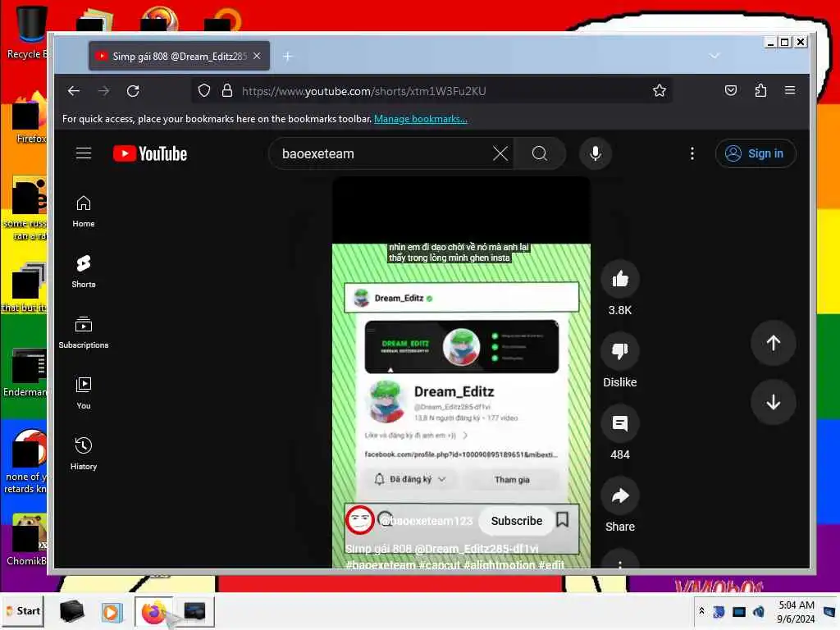Image resolution: width=840 pixels, height=630 pixels.
Task: Open the YouTube guide hamburger menu
Action: tap(84, 153)
